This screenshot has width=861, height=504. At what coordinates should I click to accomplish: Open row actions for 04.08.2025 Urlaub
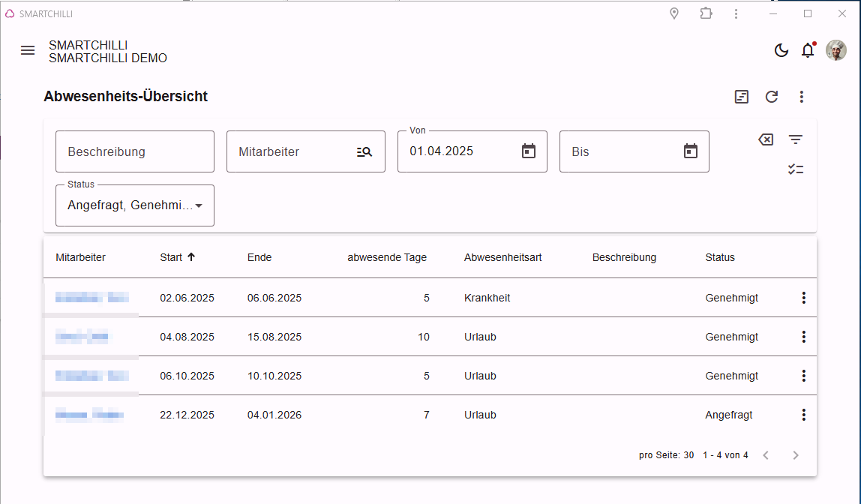tap(803, 337)
